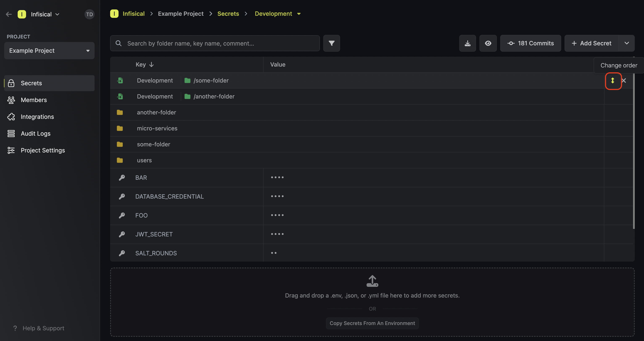Screen dimensions: 644x341
Task: Click the key icon for FOO
Action: click(122, 215)
